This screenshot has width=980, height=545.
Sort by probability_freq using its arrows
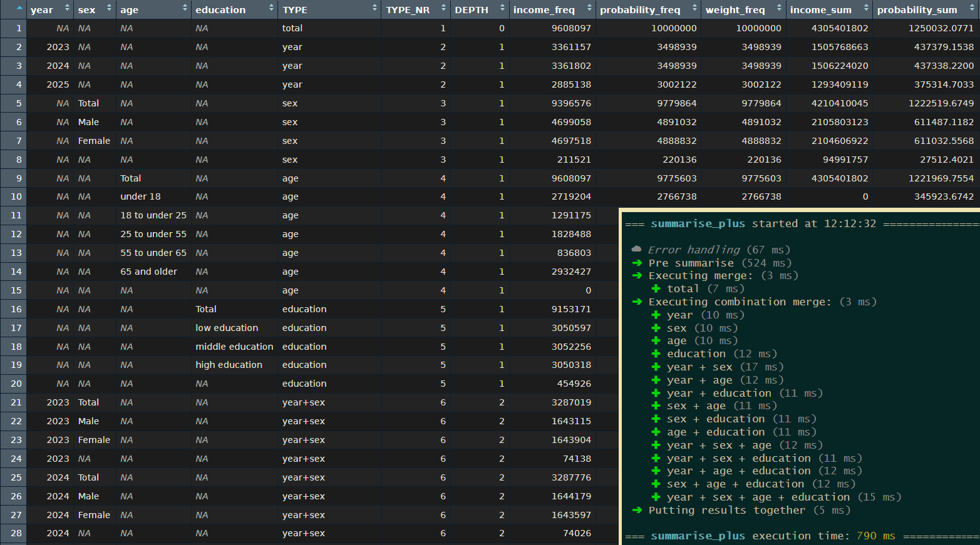(694, 9)
